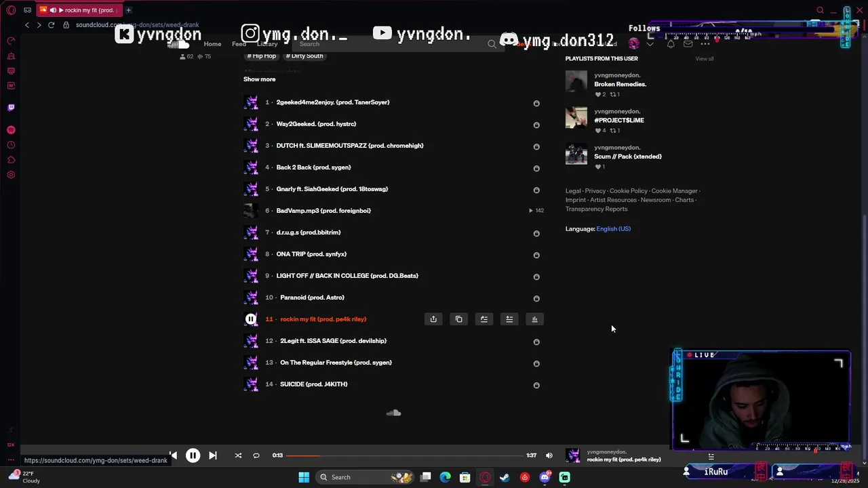868x488 pixels.
Task: Click status circle on 2geeked4me2enjoy row
Action: click(x=536, y=104)
